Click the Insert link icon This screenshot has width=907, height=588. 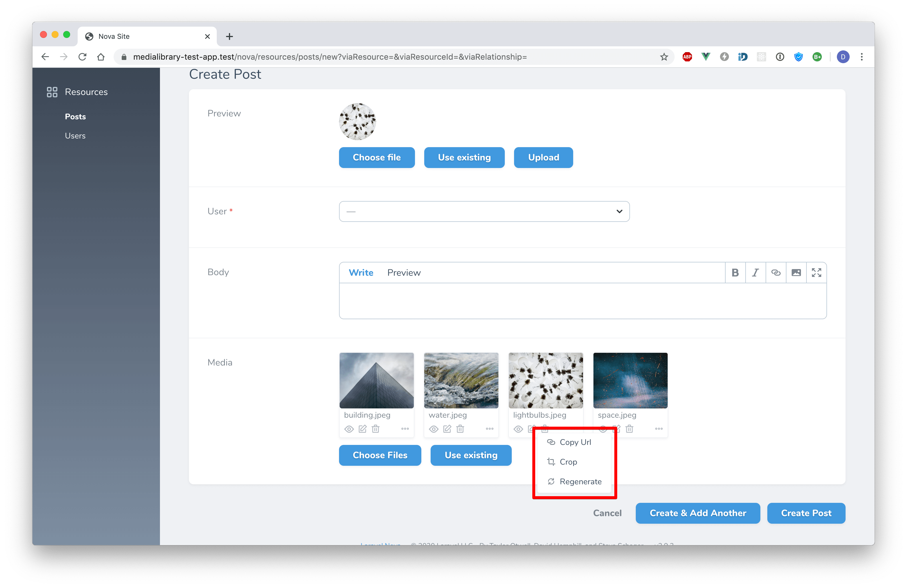coord(775,272)
